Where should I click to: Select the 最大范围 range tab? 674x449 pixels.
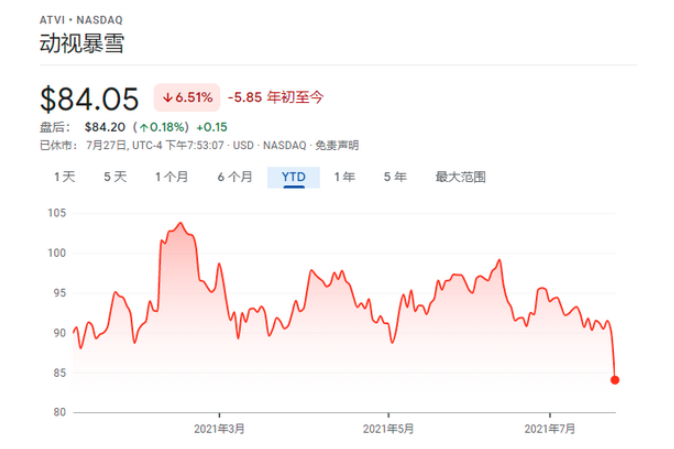point(460,177)
